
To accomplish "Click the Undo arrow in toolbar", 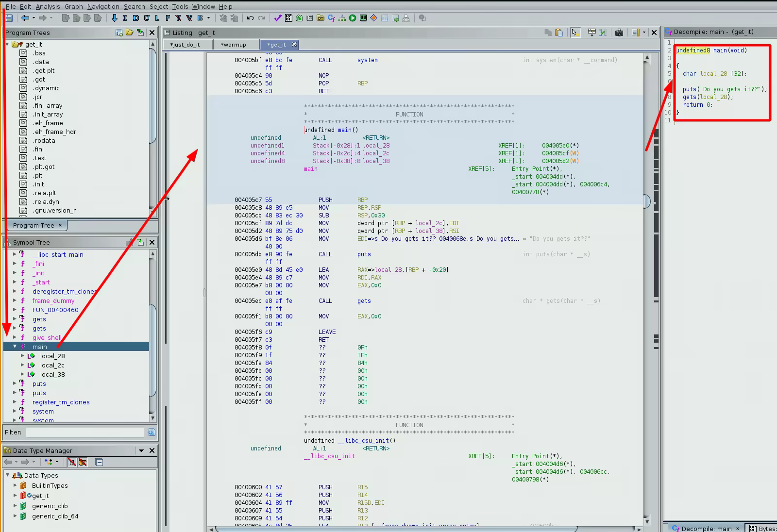I will pyautogui.click(x=250, y=18).
